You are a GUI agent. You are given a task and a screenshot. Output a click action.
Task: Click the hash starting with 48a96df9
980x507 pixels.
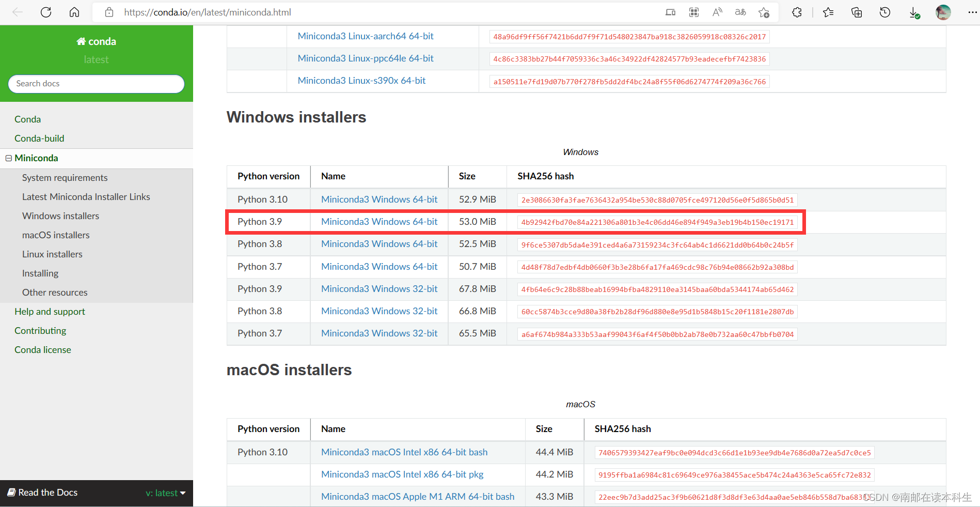pyautogui.click(x=629, y=37)
